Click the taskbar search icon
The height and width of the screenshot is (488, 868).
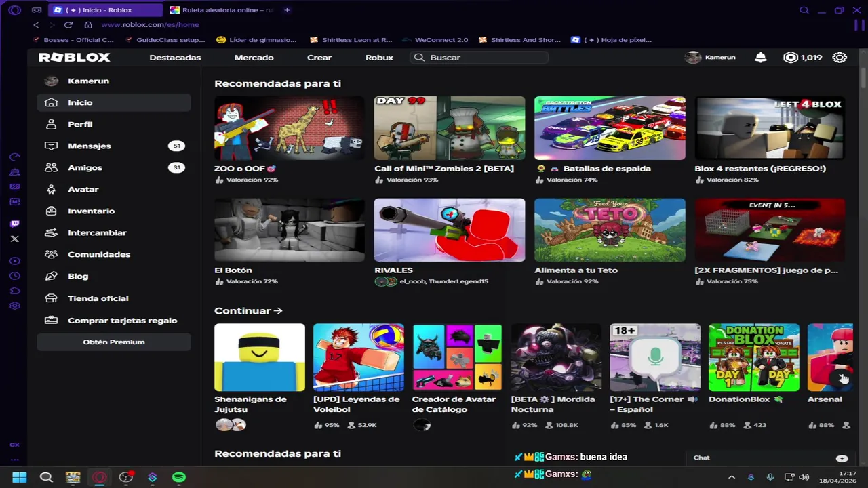(46, 477)
